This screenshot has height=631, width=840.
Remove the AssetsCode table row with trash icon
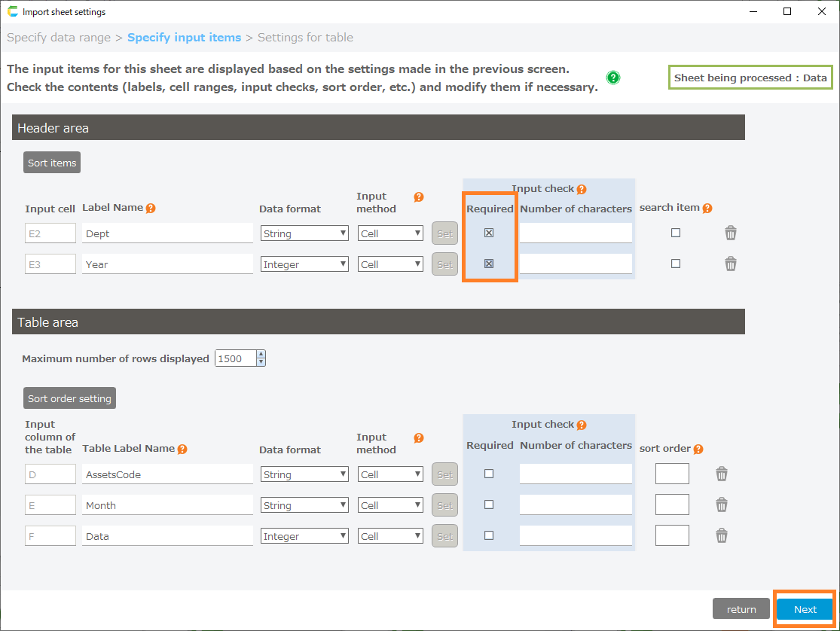(x=721, y=474)
